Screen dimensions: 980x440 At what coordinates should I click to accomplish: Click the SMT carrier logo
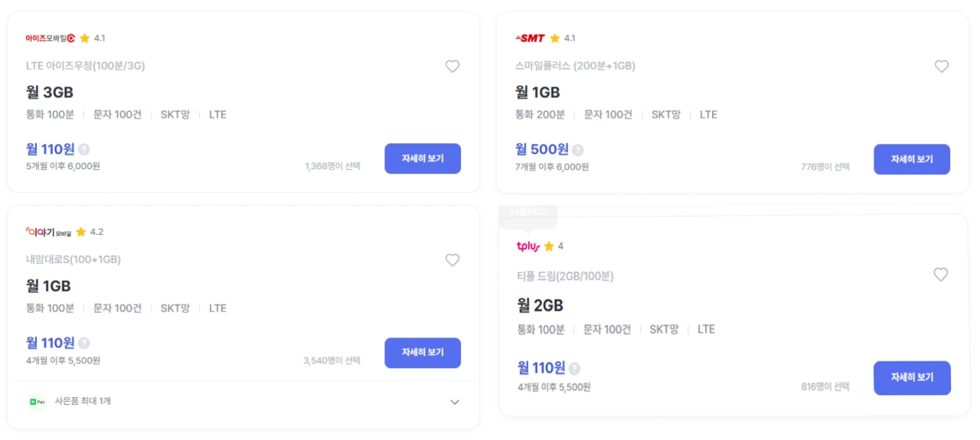(530, 38)
